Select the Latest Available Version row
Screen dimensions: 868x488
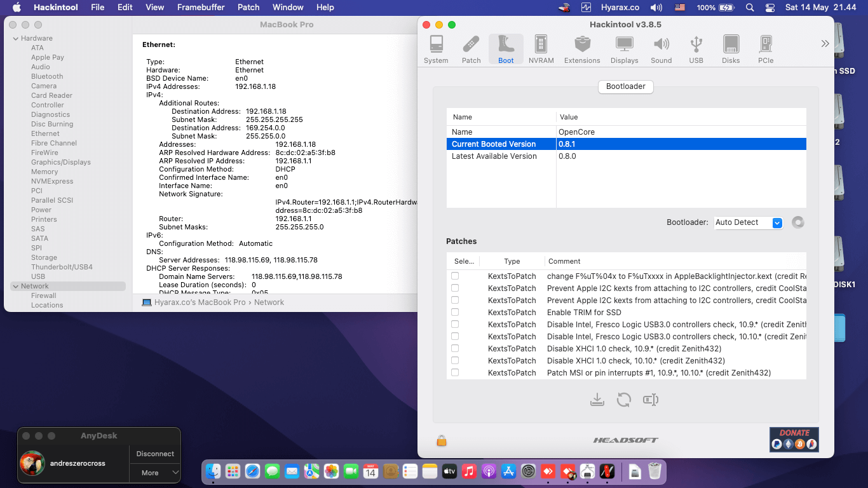(x=626, y=156)
